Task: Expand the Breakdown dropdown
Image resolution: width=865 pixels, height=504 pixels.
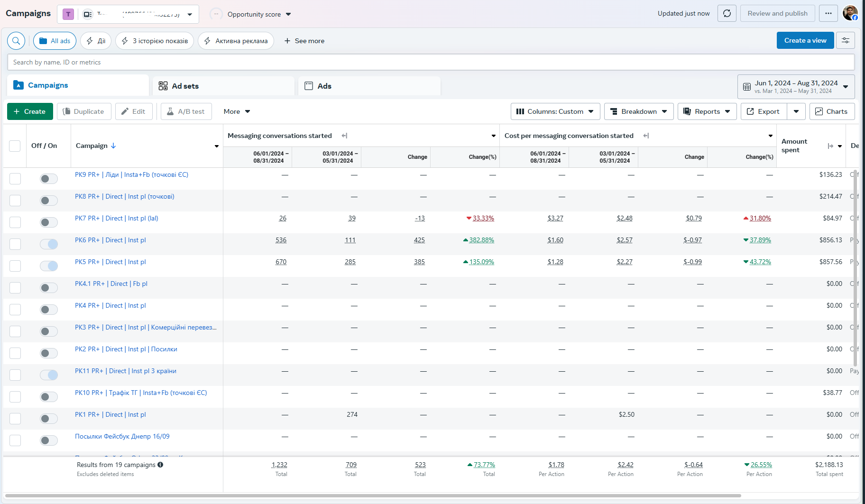Action: [x=639, y=111]
